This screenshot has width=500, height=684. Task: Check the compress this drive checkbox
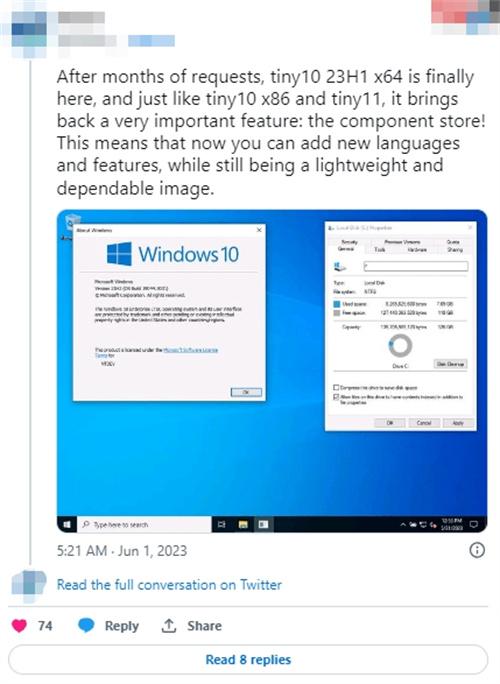336,387
